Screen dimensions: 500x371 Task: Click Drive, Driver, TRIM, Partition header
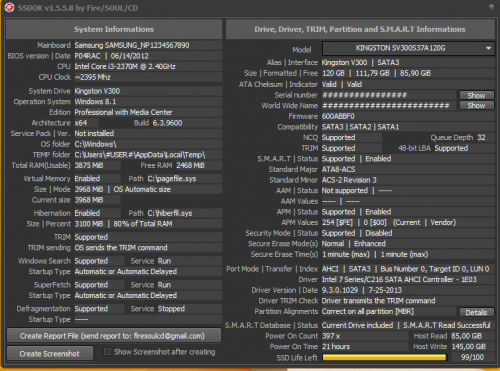pyautogui.click(x=360, y=29)
